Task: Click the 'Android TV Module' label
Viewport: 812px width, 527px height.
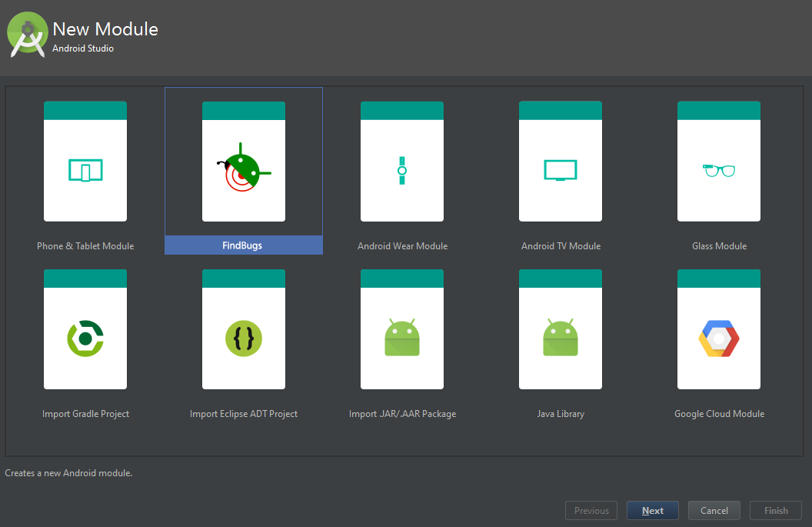Action: pyautogui.click(x=561, y=246)
